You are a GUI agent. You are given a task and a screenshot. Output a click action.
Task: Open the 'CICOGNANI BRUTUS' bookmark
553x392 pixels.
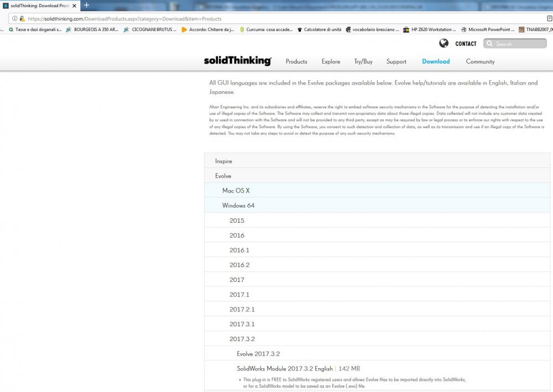[150, 30]
